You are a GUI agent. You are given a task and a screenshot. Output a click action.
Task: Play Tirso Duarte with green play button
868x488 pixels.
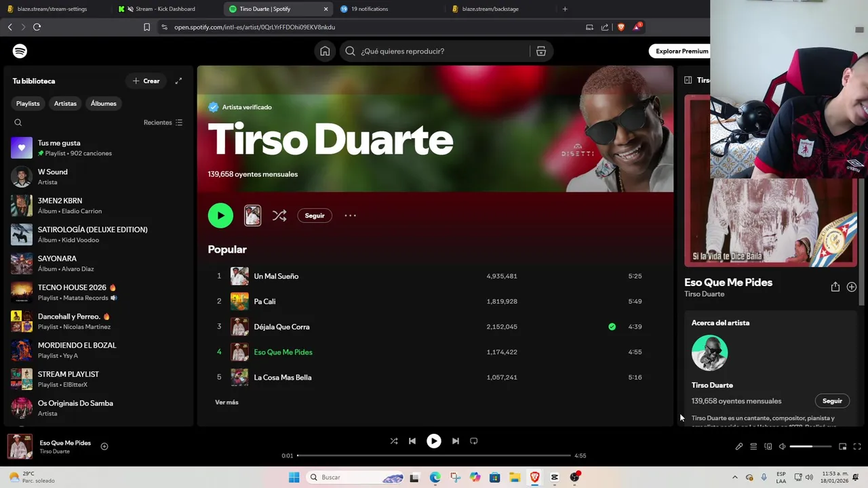(x=220, y=216)
